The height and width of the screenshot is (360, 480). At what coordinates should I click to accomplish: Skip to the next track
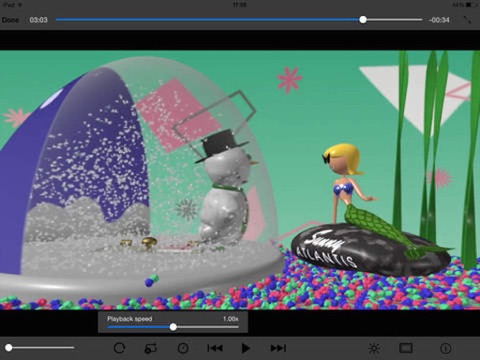coord(278,348)
